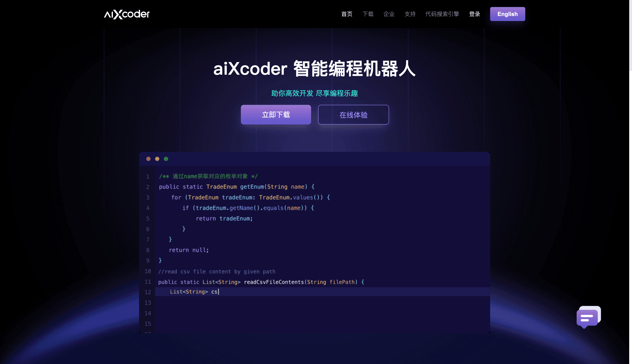This screenshot has width=632, height=364.
Task: Toggle the English language button
Action: 507,14
